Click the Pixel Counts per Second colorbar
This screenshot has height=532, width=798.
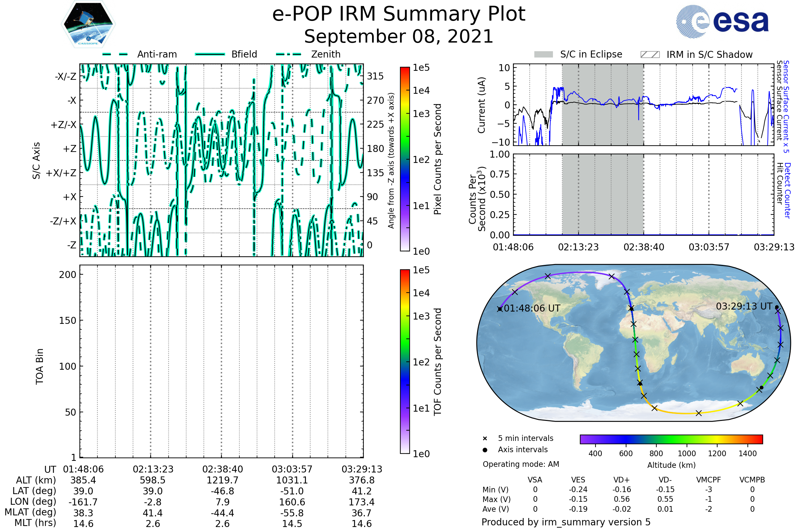(x=405, y=160)
